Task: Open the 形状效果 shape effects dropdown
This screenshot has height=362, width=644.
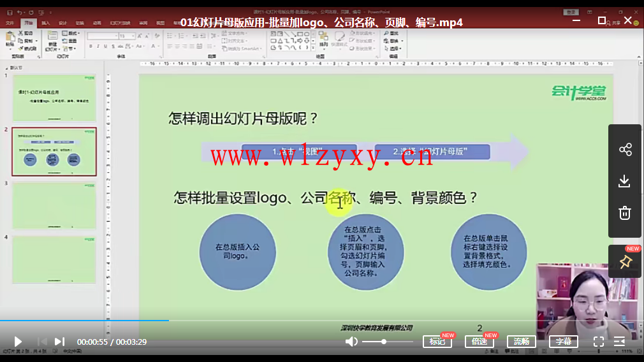Action: [362, 48]
